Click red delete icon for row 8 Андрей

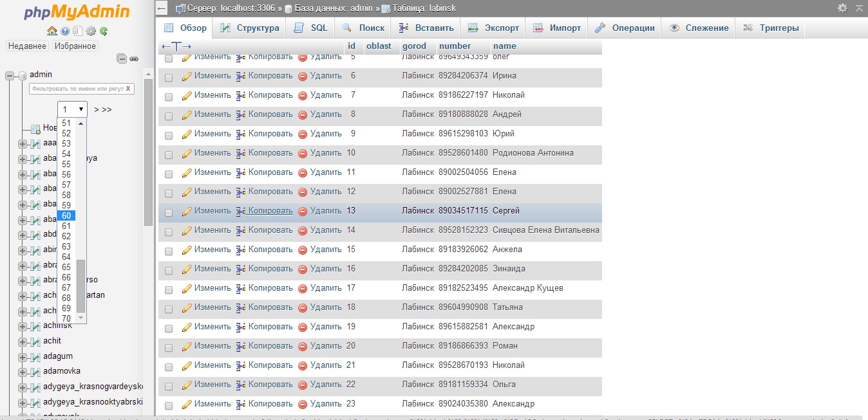pos(303,114)
